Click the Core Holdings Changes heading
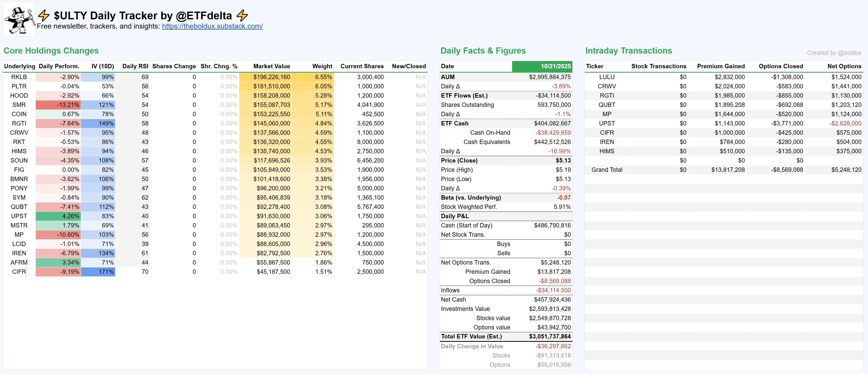 pyautogui.click(x=51, y=50)
